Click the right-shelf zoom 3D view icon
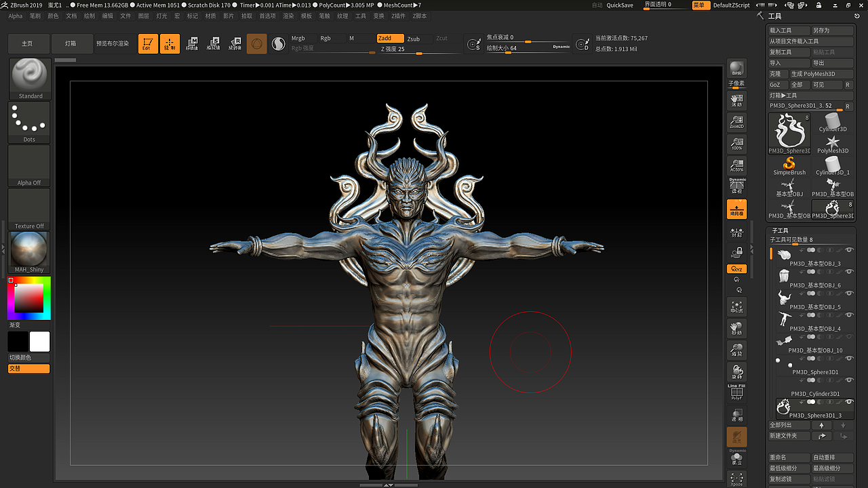Image resolution: width=868 pixels, height=488 pixels. (x=736, y=350)
